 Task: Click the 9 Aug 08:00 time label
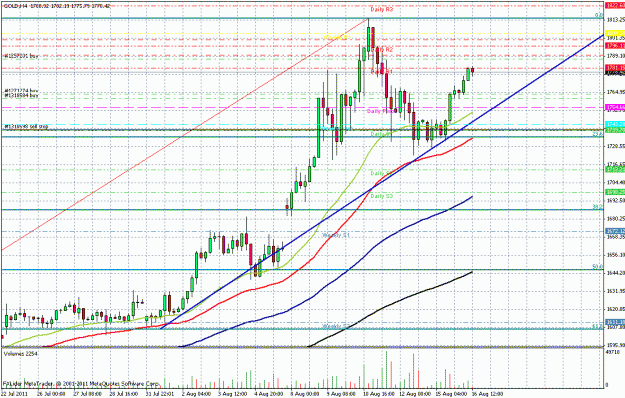[342, 394]
